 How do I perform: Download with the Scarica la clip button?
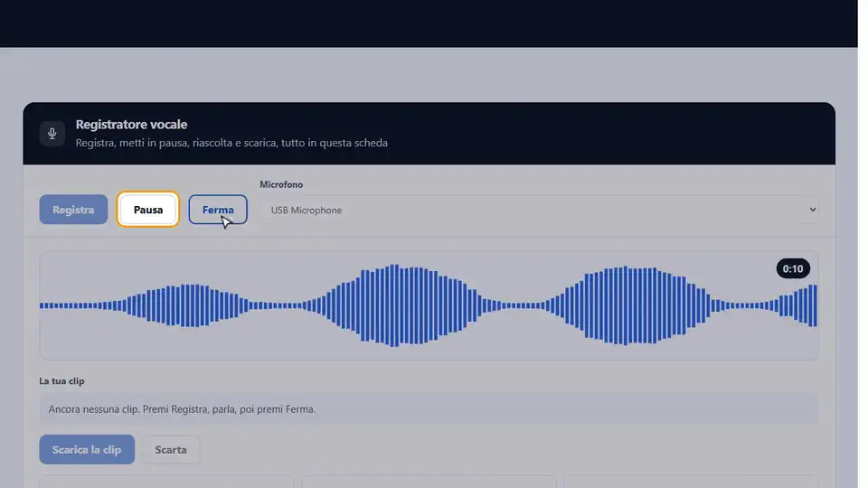[x=87, y=449]
